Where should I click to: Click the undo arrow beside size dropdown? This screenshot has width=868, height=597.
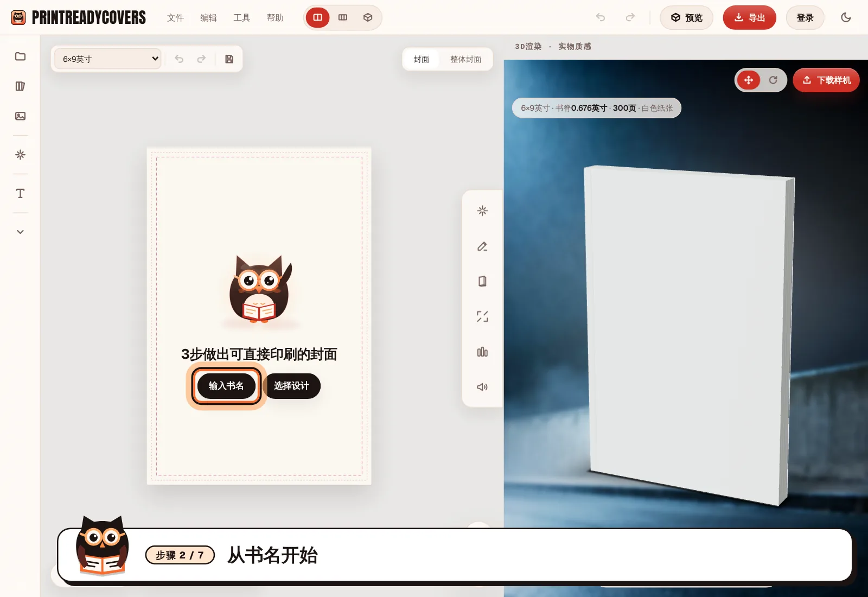pos(179,59)
